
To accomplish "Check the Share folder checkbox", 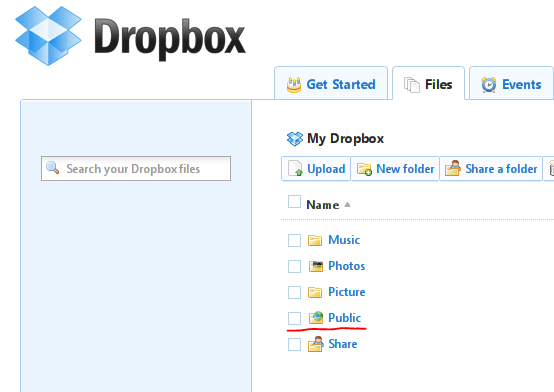I will [x=294, y=344].
